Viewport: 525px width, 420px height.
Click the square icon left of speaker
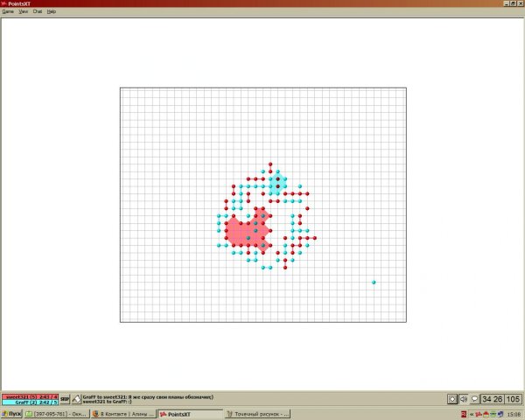[x=451, y=399]
